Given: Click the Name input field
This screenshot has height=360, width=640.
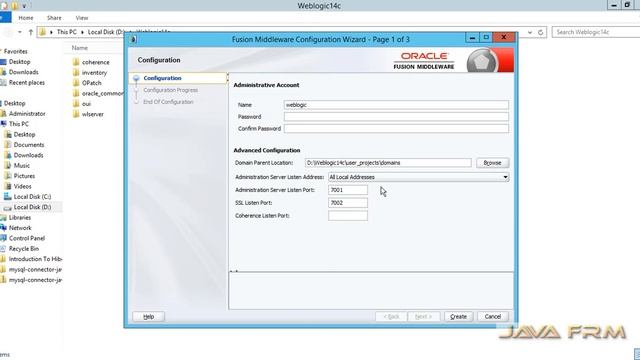Looking at the screenshot, I should [396, 105].
